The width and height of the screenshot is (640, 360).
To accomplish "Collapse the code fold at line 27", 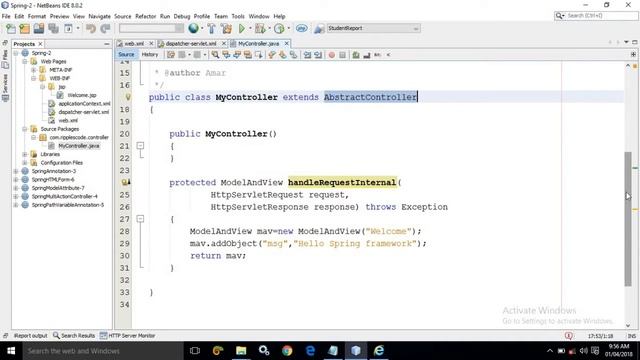I will [140, 219].
